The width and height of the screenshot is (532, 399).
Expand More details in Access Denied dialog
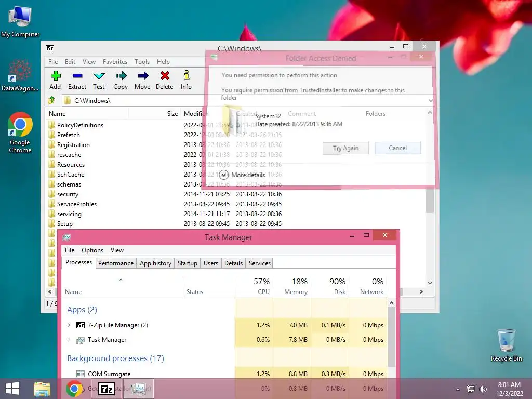coord(223,175)
